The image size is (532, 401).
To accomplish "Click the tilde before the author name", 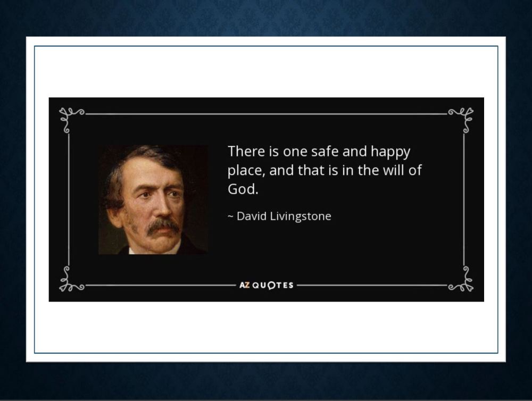I will tap(230, 216).
